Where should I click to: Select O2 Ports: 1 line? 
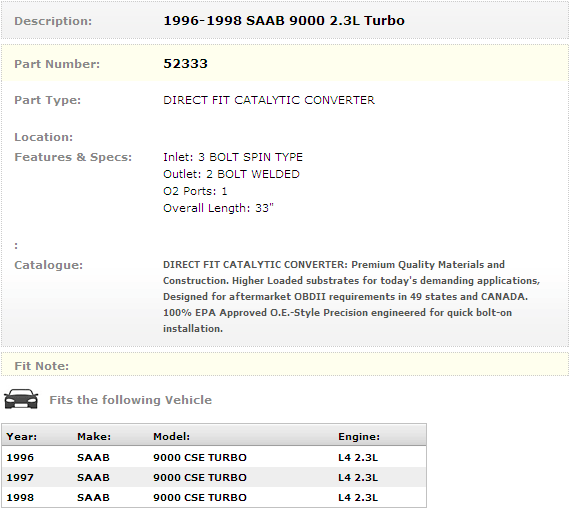(x=195, y=191)
